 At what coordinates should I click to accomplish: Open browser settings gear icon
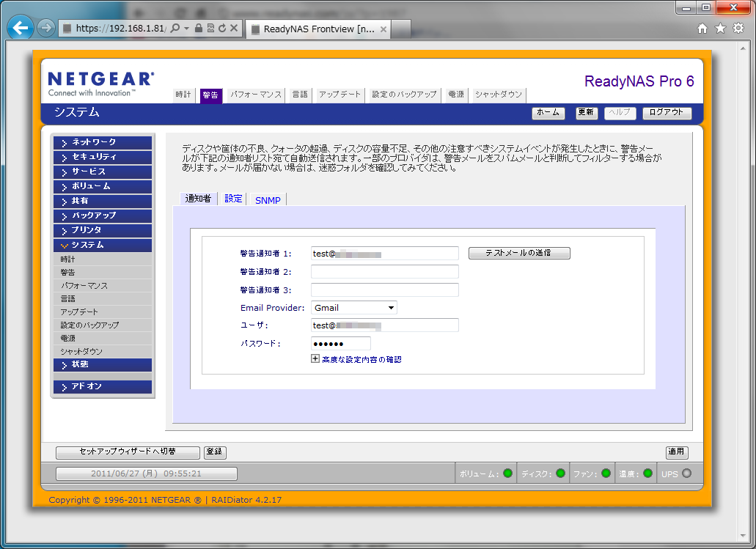tap(738, 28)
